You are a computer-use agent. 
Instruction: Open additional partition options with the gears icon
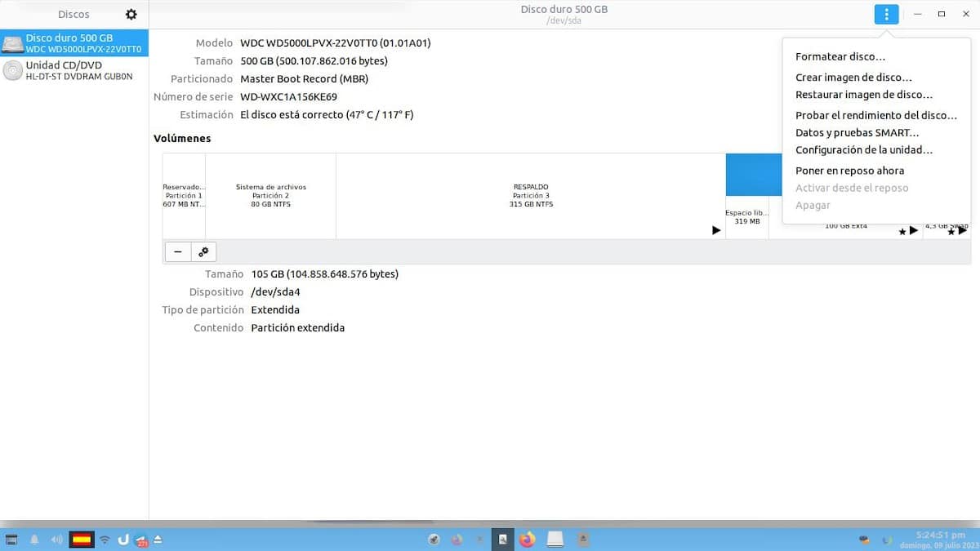click(203, 251)
